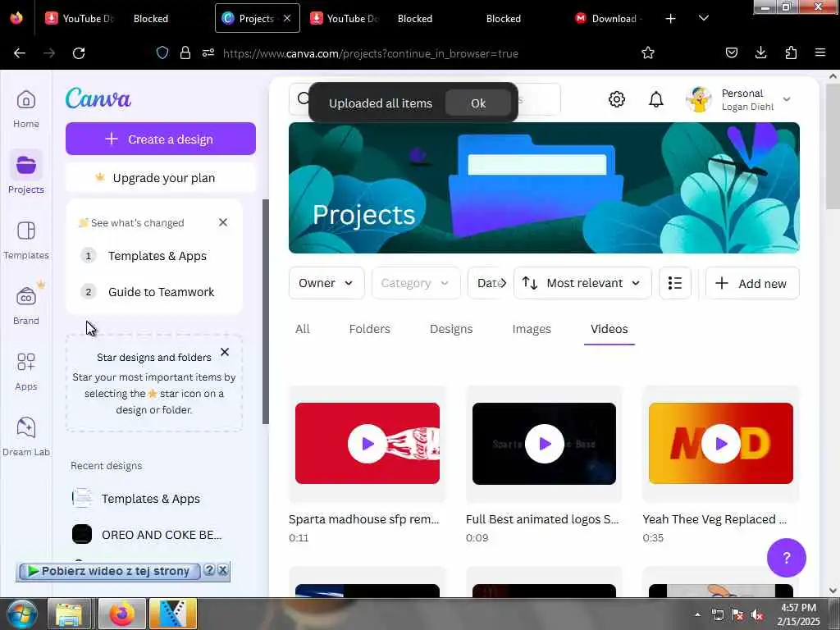Switch to the All tab

point(302,329)
